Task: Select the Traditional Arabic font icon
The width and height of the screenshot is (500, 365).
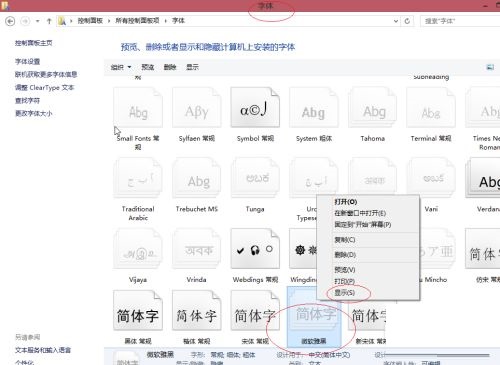Action: coord(138,178)
